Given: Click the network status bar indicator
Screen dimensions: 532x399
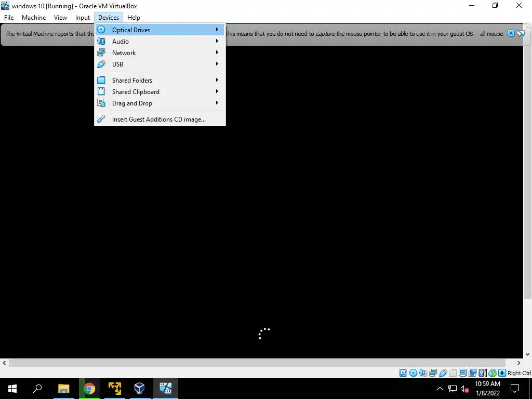Looking at the screenshot, I should [x=433, y=373].
